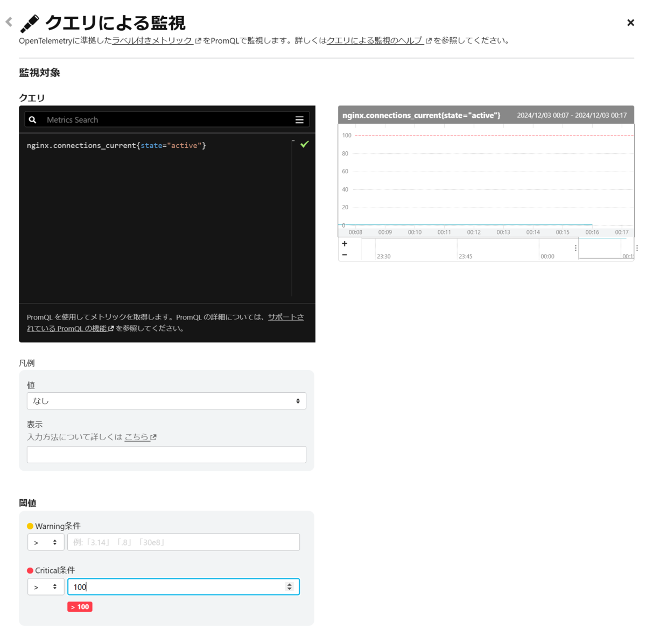Click the external link icon after ラベル付きメトリック

[198, 41]
